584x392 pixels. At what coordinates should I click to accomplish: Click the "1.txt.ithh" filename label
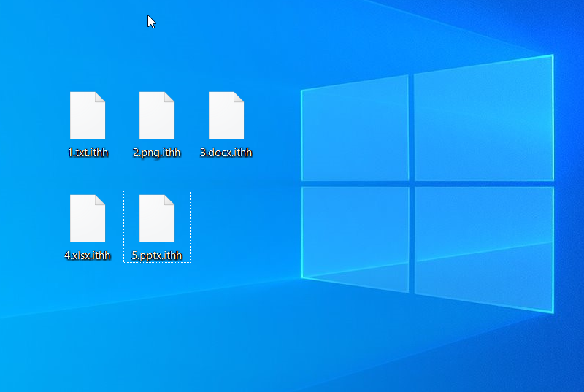(88, 153)
